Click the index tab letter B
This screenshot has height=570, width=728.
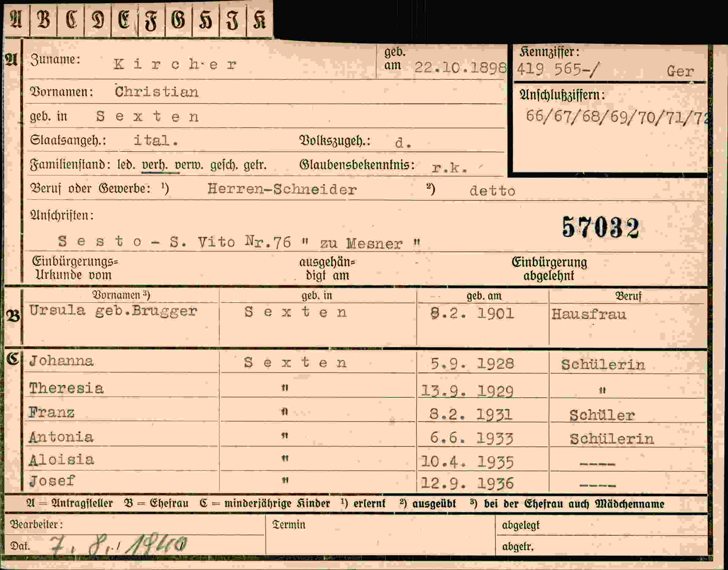(x=43, y=19)
